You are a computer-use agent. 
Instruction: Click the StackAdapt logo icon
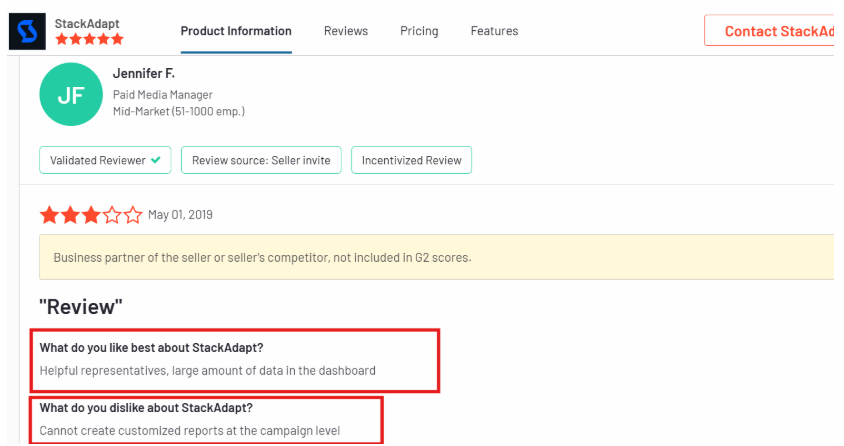point(27,32)
